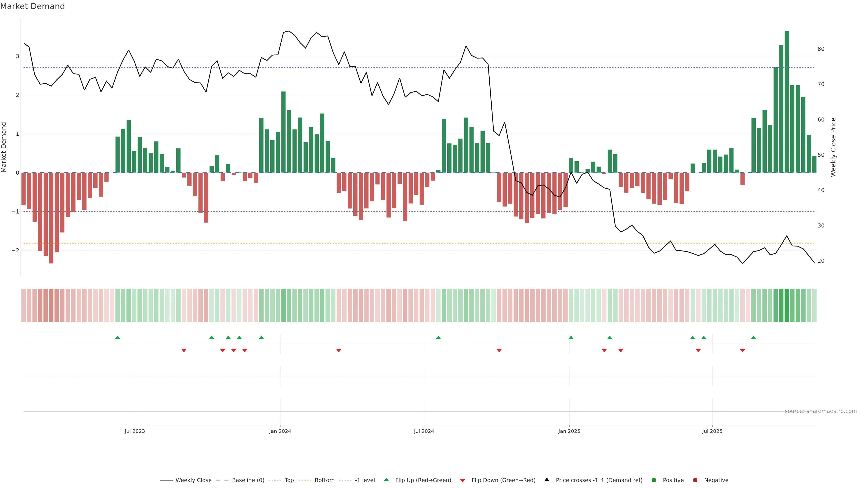This screenshot has width=868, height=488.
Task: Click the darkest green heatmap strip cell
Action: (x=787, y=305)
